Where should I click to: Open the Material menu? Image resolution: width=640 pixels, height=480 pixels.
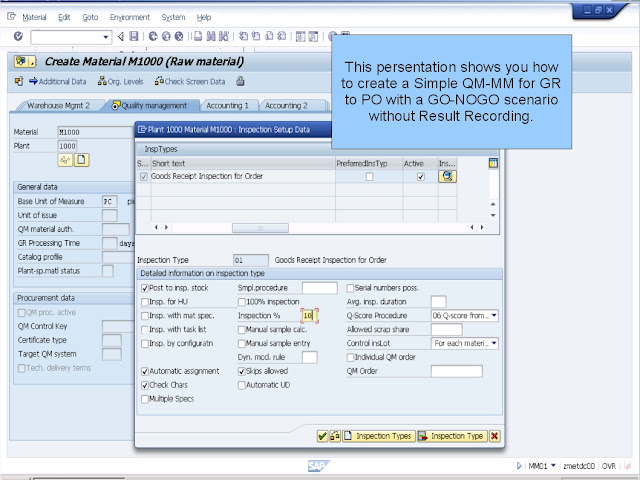coord(34,17)
